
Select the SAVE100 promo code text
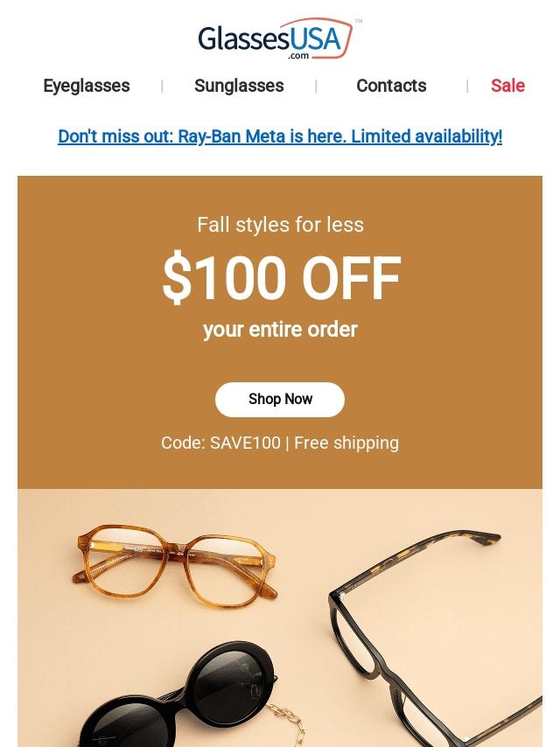pyautogui.click(x=245, y=443)
